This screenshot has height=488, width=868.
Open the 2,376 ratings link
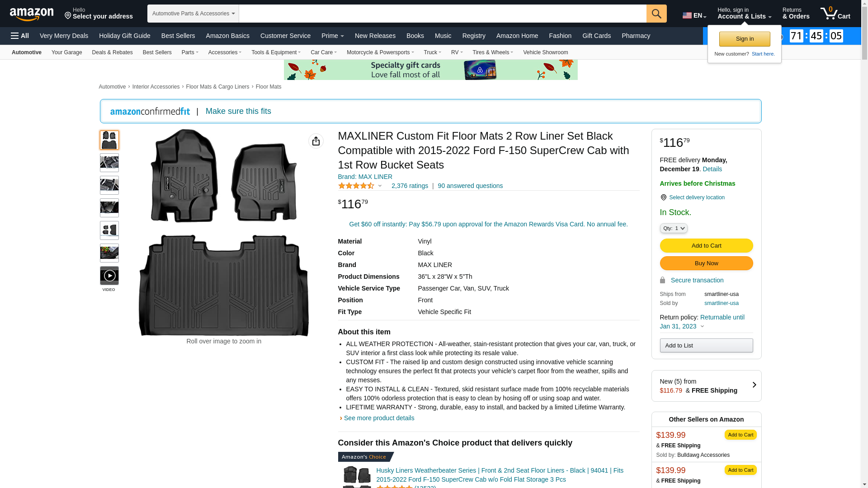[409, 186]
